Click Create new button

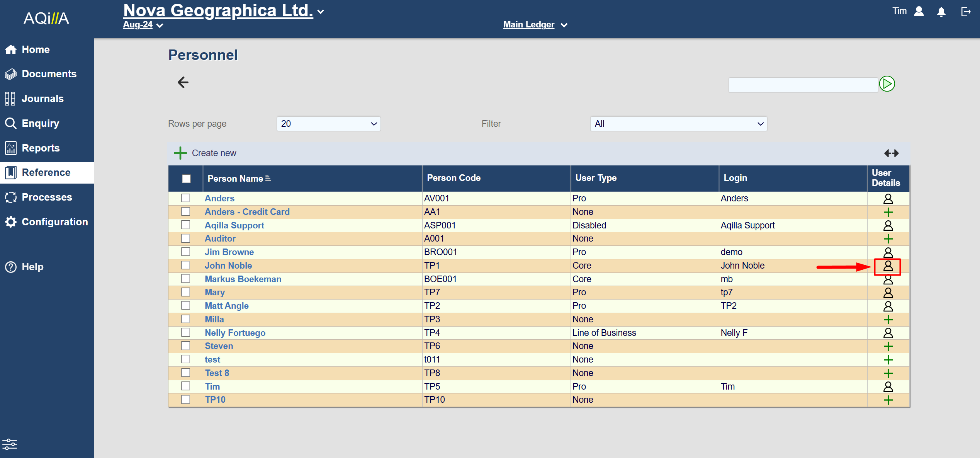pyautogui.click(x=205, y=153)
